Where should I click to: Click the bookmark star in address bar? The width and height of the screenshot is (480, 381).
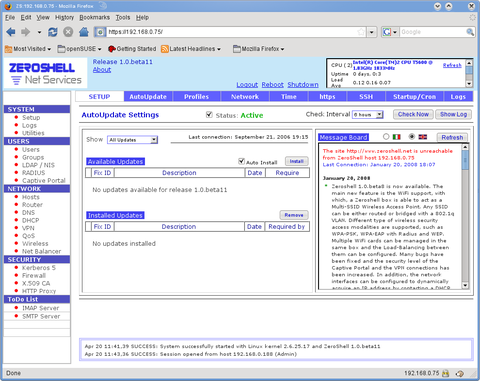[x=361, y=32]
